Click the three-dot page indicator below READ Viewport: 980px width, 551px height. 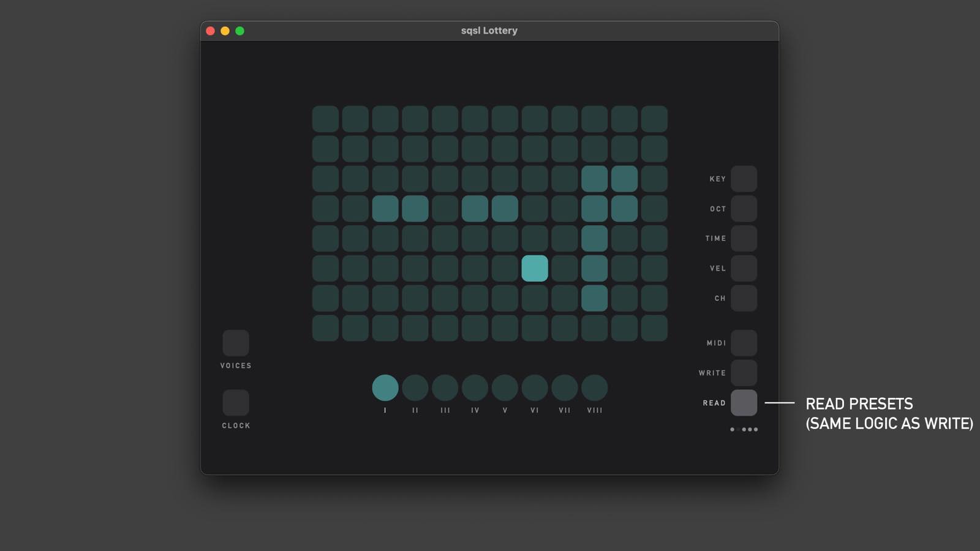pyautogui.click(x=750, y=429)
